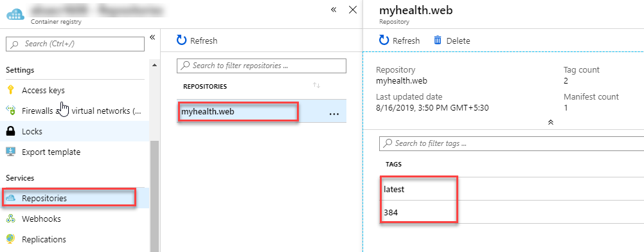Image resolution: width=644 pixels, height=252 pixels.
Task: Open Replications service
Action: click(x=44, y=239)
